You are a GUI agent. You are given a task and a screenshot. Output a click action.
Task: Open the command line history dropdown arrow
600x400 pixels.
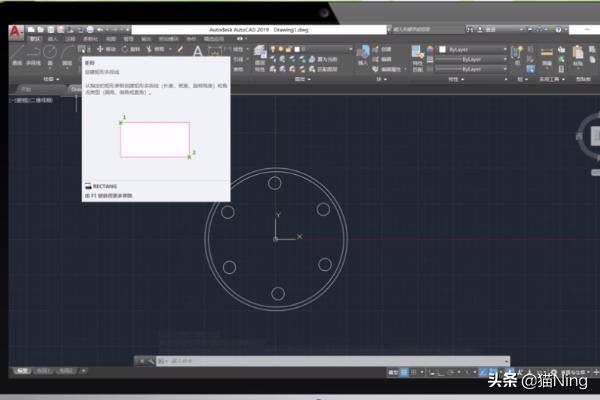point(507,361)
